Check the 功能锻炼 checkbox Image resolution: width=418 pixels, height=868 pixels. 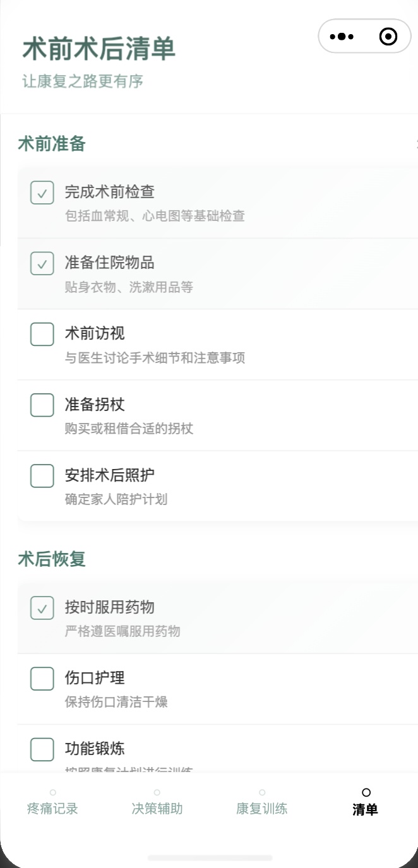[x=42, y=749]
